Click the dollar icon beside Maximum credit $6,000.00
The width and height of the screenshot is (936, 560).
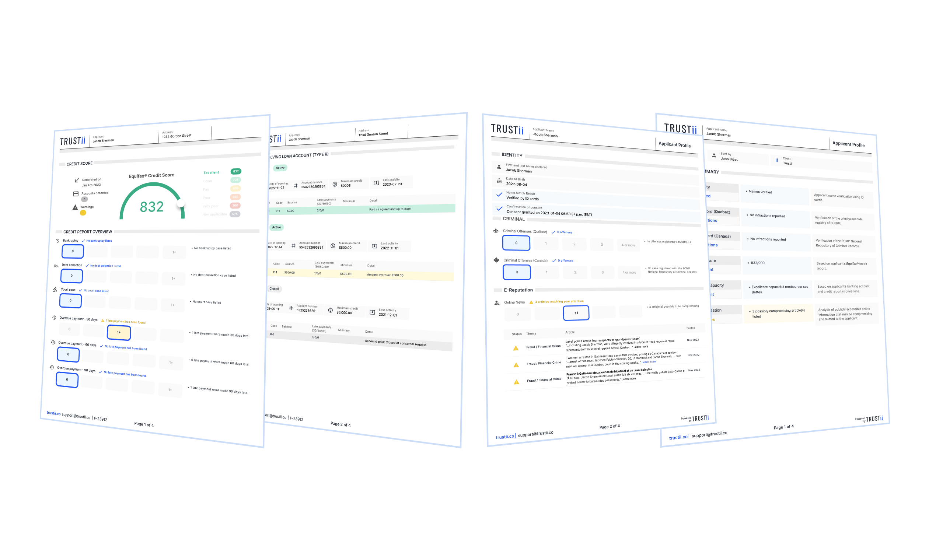point(330,310)
